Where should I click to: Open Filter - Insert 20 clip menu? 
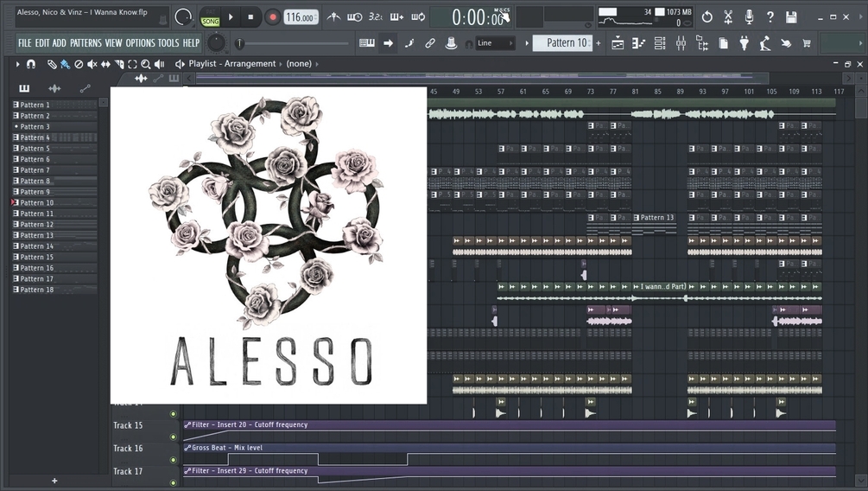[x=187, y=425]
